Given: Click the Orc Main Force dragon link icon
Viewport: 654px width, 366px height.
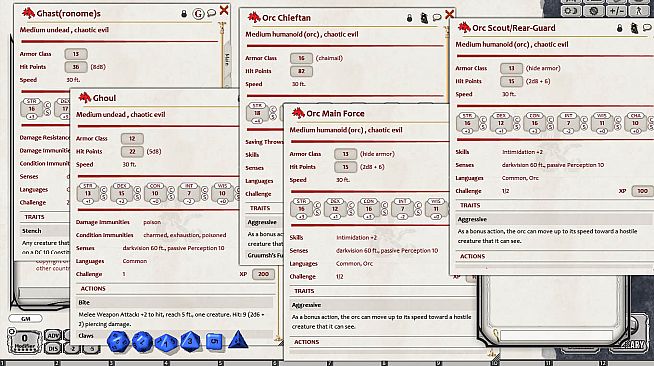Looking at the screenshot, I should click(298, 113).
